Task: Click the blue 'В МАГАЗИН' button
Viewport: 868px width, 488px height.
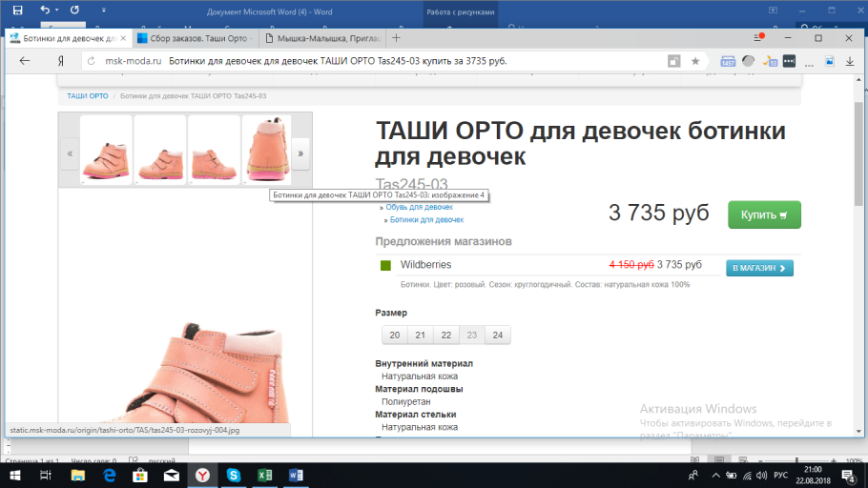Action: [759, 268]
